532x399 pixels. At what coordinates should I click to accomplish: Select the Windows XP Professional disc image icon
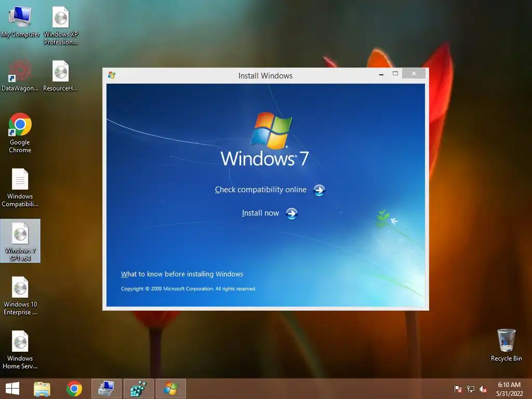click(x=61, y=26)
